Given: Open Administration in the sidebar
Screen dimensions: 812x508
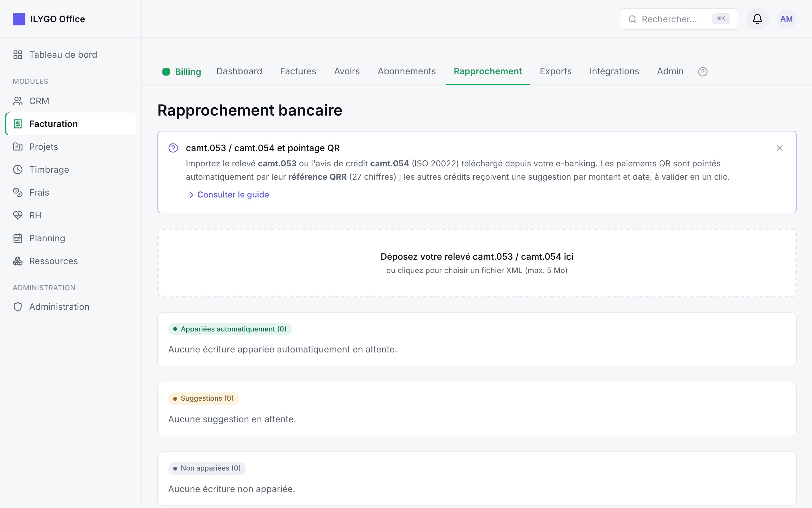Looking at the screenshot, I should [71, 307].
